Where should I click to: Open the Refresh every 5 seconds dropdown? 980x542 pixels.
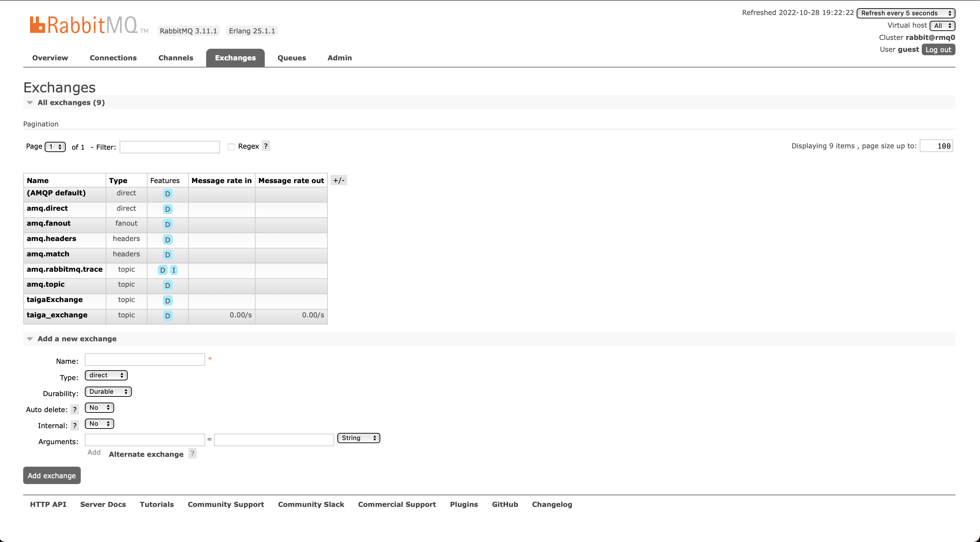click(x=905, y=13)
